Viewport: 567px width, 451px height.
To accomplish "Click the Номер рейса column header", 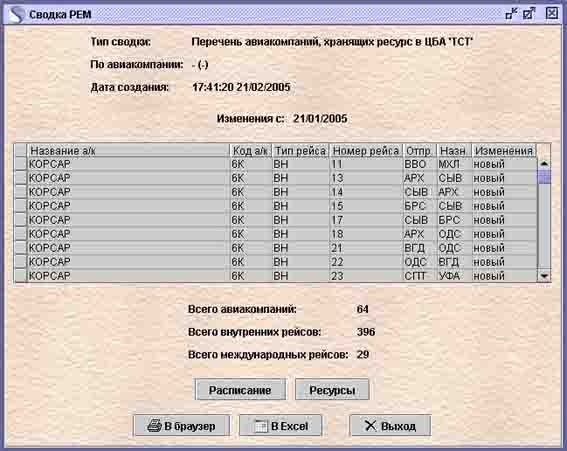I will [x=366, y=150].
